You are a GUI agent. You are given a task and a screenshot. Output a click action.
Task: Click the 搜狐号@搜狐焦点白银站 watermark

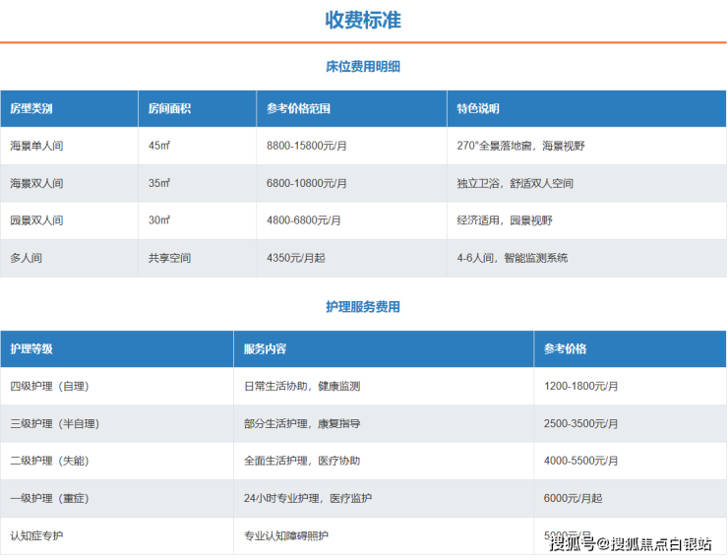pyautogui.click(x=631, y=544)
